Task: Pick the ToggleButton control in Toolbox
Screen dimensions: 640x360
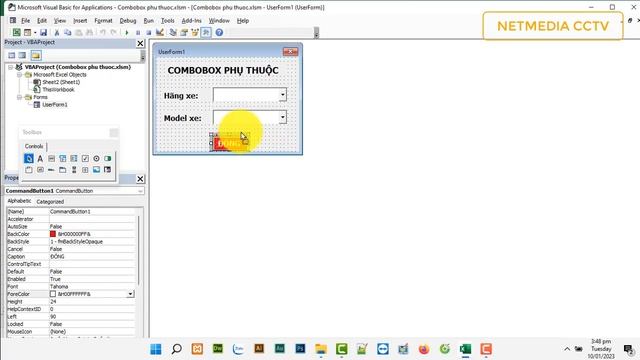Action: pyautogui.click(x=107, y=158)
